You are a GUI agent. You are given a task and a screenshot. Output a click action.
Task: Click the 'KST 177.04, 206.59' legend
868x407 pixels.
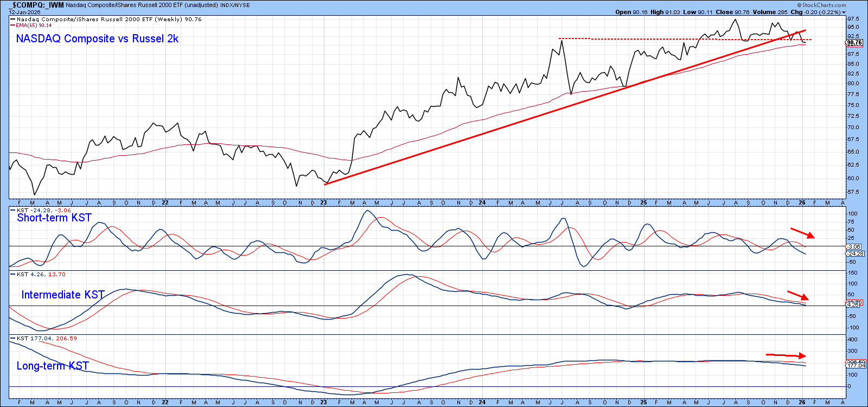[x=47, y=338]
